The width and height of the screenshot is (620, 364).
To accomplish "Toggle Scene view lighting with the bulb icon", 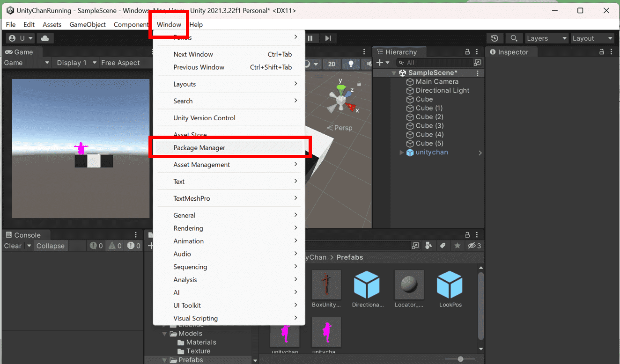I will click(351, 64).
